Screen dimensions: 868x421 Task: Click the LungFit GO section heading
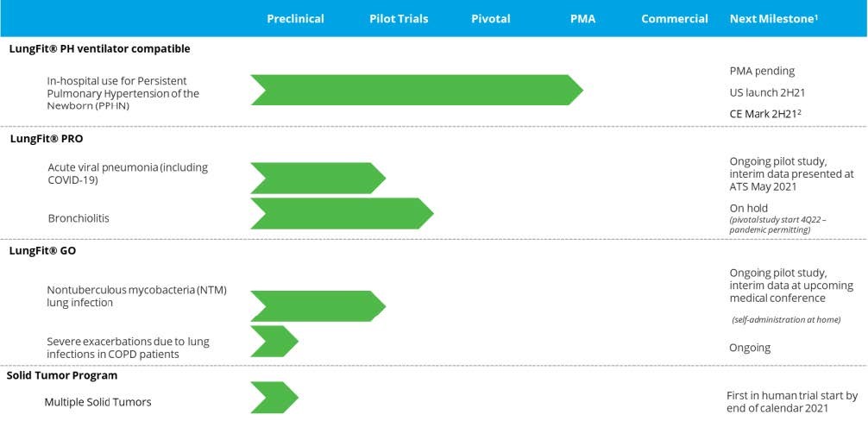coord(43,250)
